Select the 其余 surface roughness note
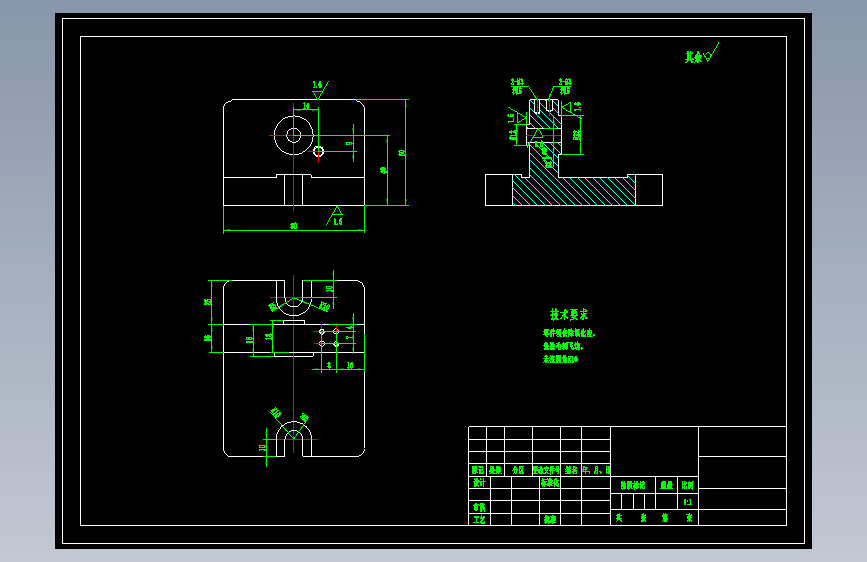867x562 pixels. [x=701, y=54]
